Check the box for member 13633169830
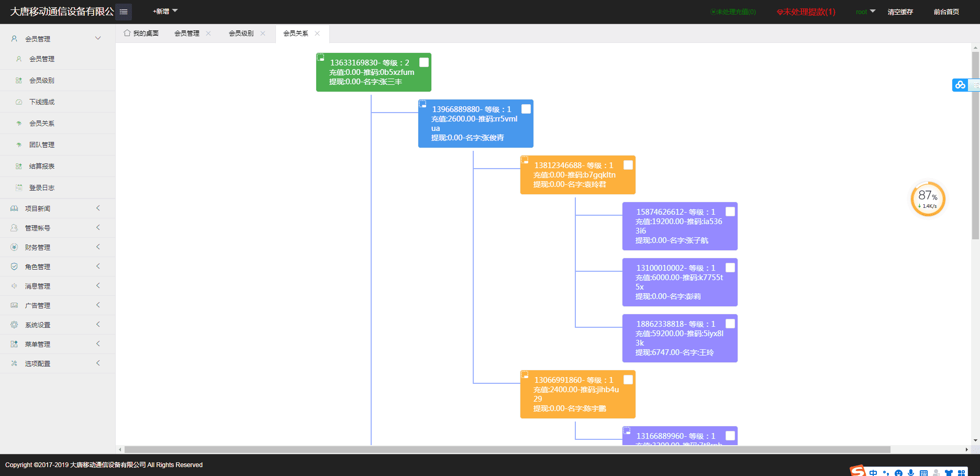This screenshot has width=980, height=476. [424, 62]
